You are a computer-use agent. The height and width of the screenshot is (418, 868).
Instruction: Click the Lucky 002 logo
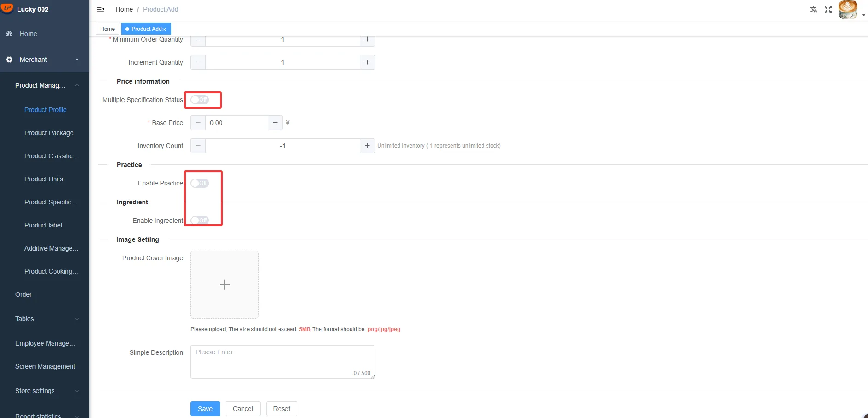click(7, 8)
